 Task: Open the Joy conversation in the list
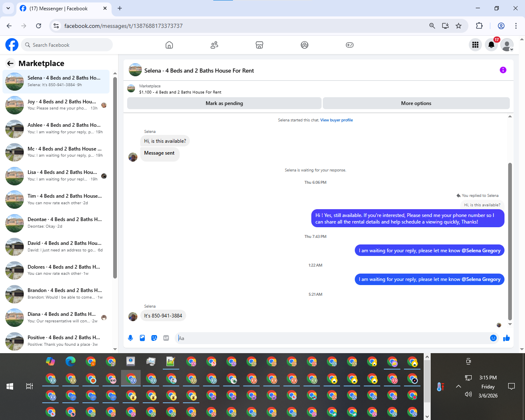56,105
